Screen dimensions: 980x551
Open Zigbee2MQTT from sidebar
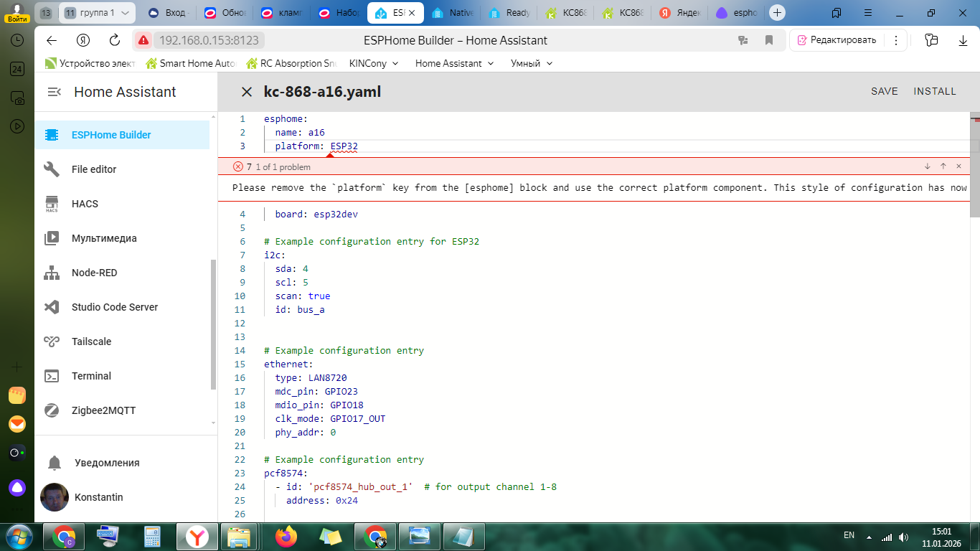tap(103, 410)
